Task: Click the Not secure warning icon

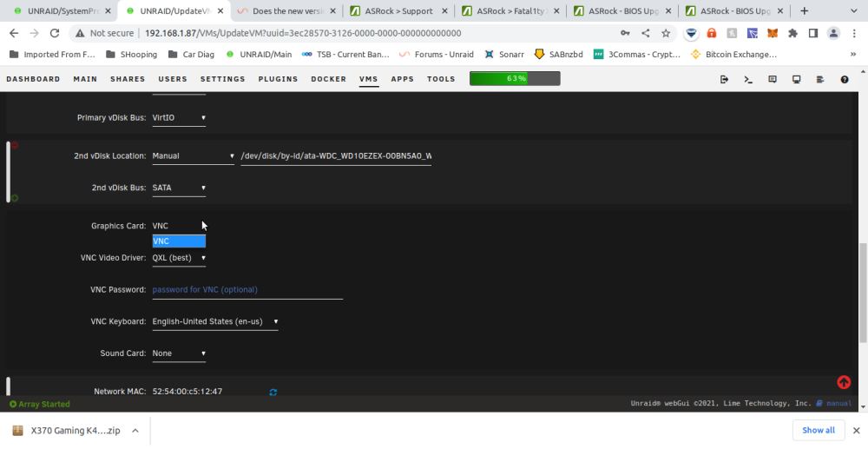Action: tap(80, 33)
